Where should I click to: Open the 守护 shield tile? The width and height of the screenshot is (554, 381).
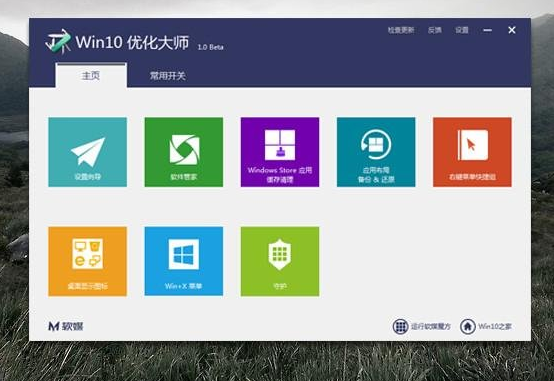coord(280,261)
